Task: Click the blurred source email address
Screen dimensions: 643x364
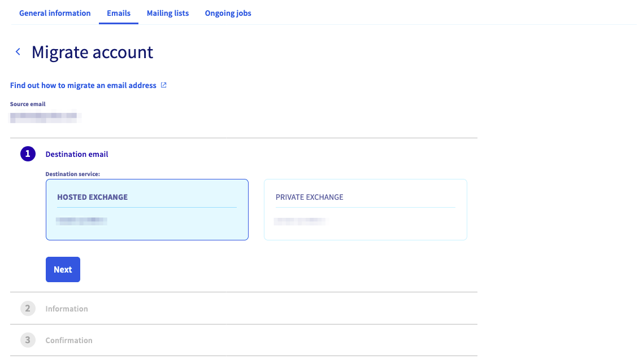Action: tap(46, 117)
